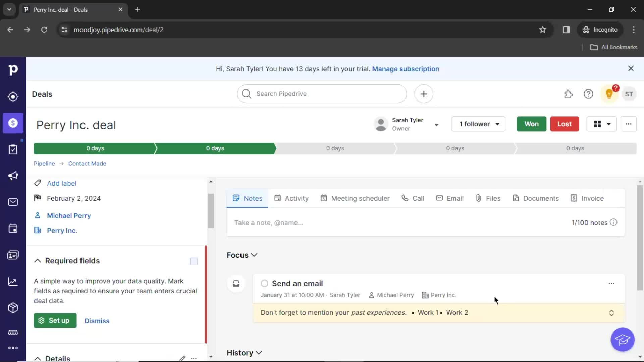Open the help question mark icon
This screenshot has width=644, height=362.
pos(588,94)
